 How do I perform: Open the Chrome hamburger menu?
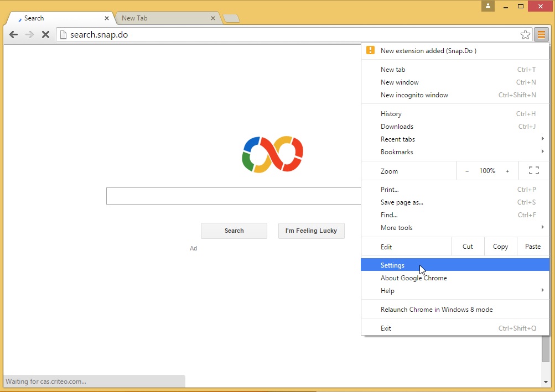point(541,34)
